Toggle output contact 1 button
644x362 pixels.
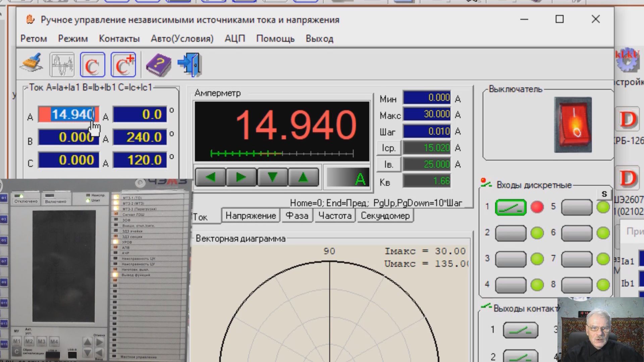pos(520,330)
